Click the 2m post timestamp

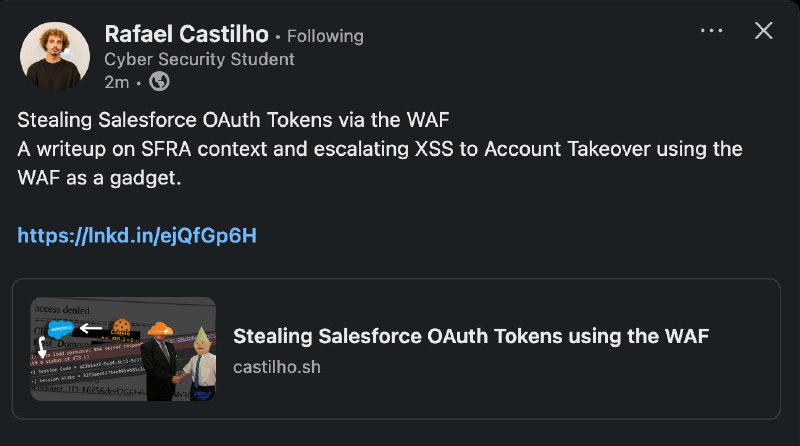116,82
